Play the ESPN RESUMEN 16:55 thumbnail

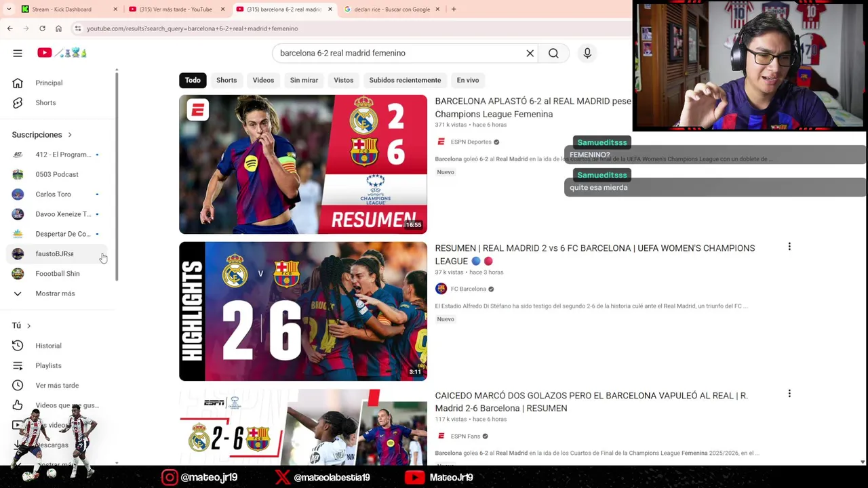tap(303, 164)
